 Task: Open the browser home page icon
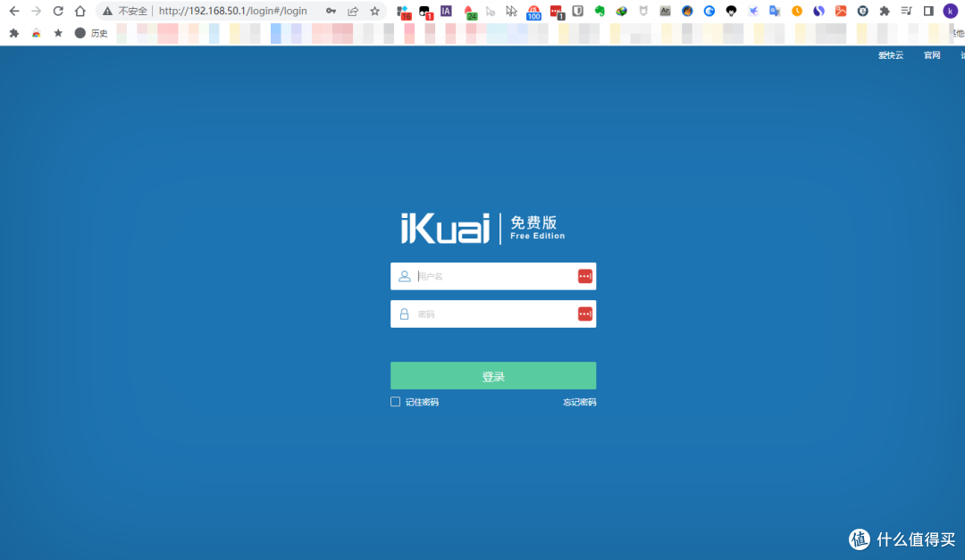pos(80,11)
